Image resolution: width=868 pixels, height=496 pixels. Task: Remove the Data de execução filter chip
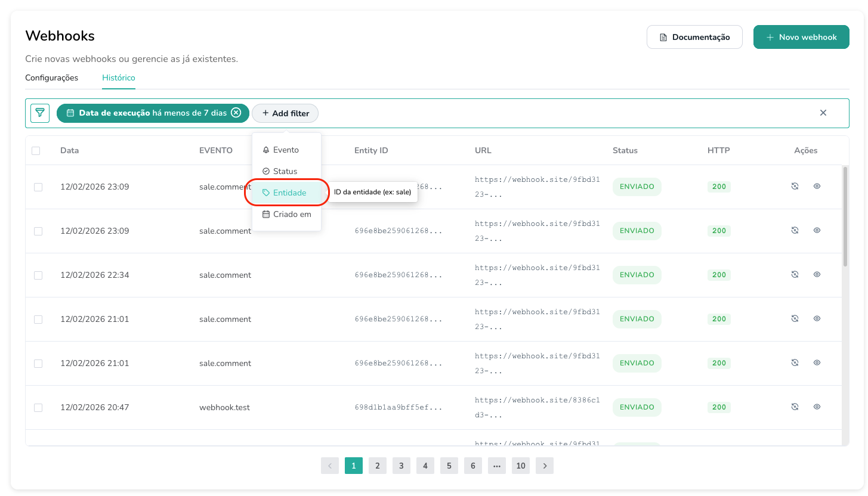(236, 113)
